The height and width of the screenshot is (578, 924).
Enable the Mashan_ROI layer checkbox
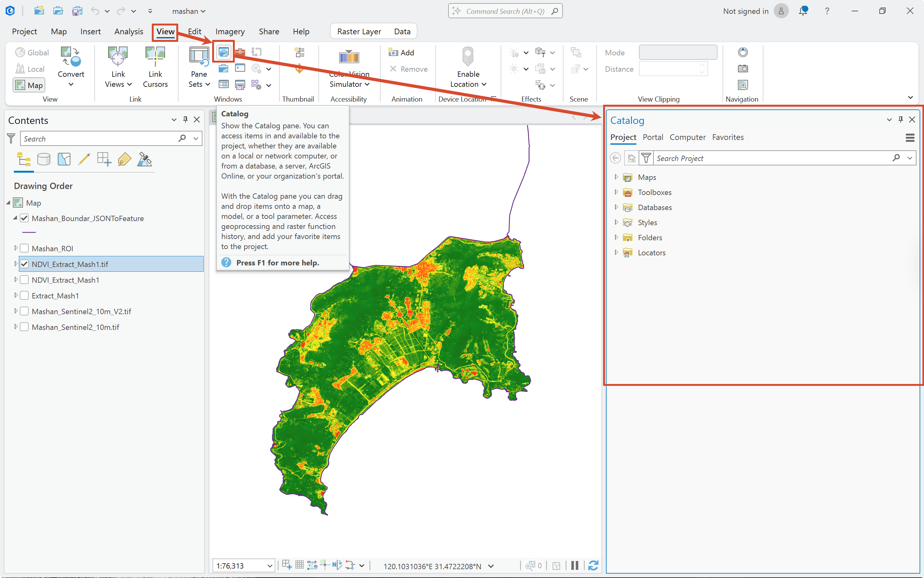click(24, 248)
